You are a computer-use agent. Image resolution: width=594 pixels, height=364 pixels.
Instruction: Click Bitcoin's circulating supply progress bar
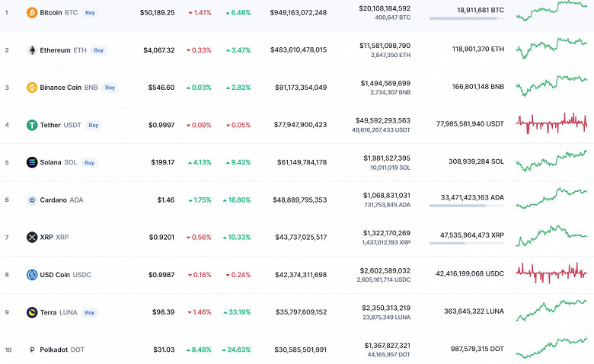466,18
